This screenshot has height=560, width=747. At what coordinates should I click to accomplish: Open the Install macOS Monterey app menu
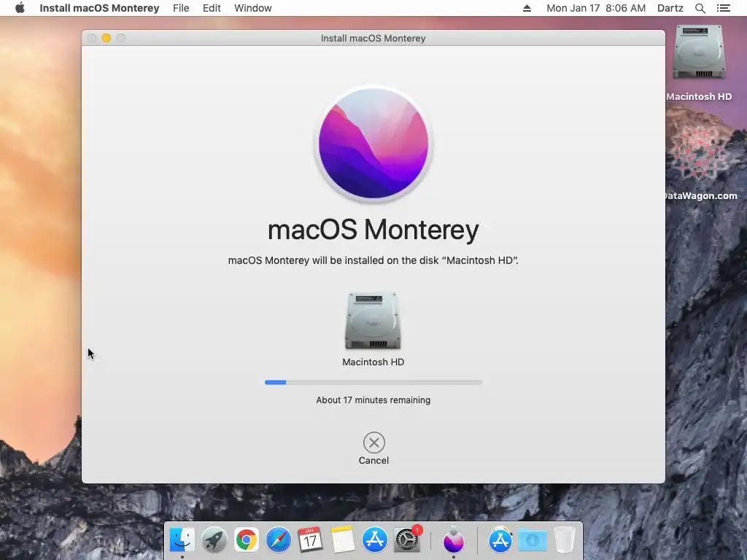99,8
